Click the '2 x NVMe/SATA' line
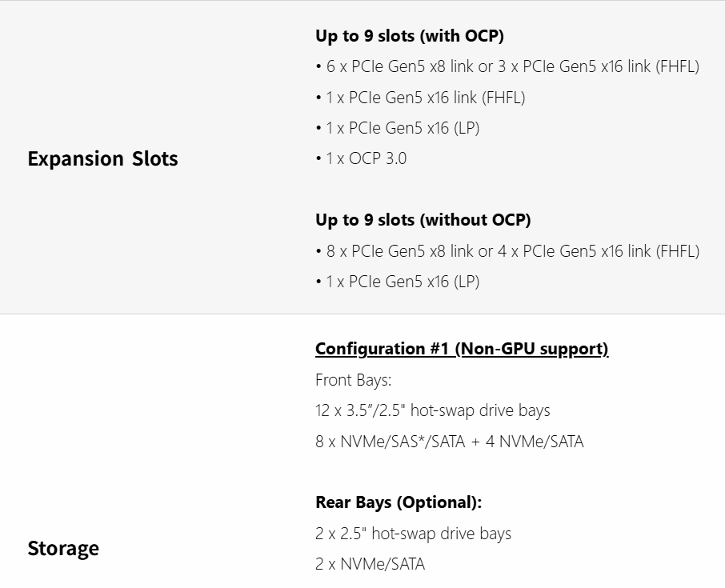Image resolution: width=725 pixels, height=588 pixels. [x=370, y=564]
